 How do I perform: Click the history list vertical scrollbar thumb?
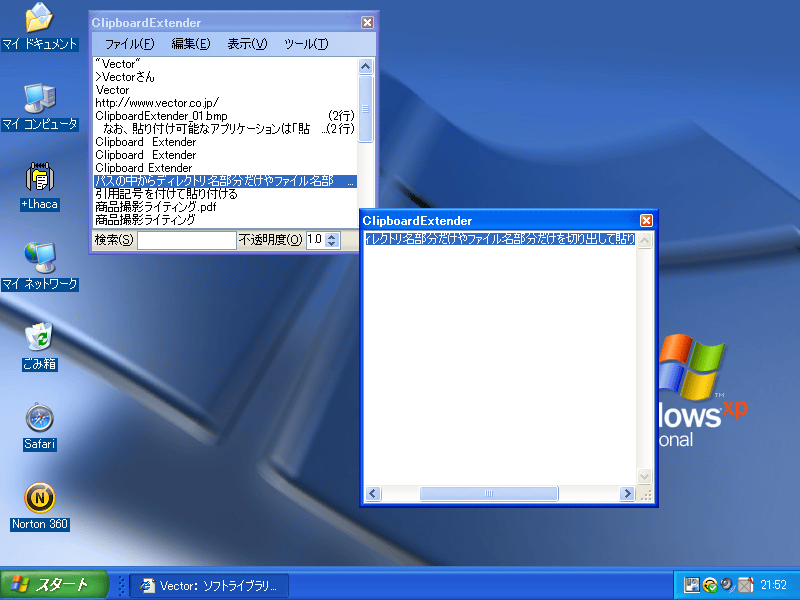(x=365, y=109)
